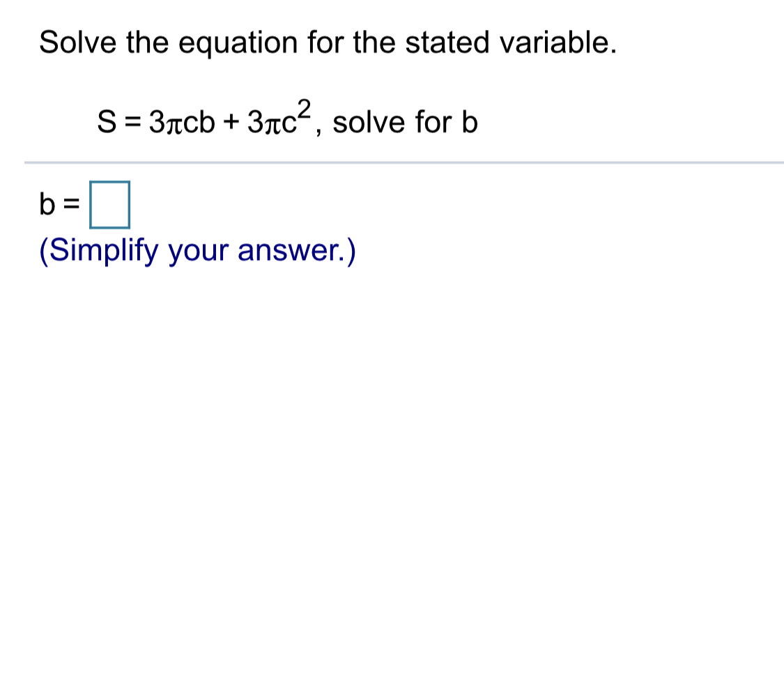Click the horizontal divider line below the equation

392,162
